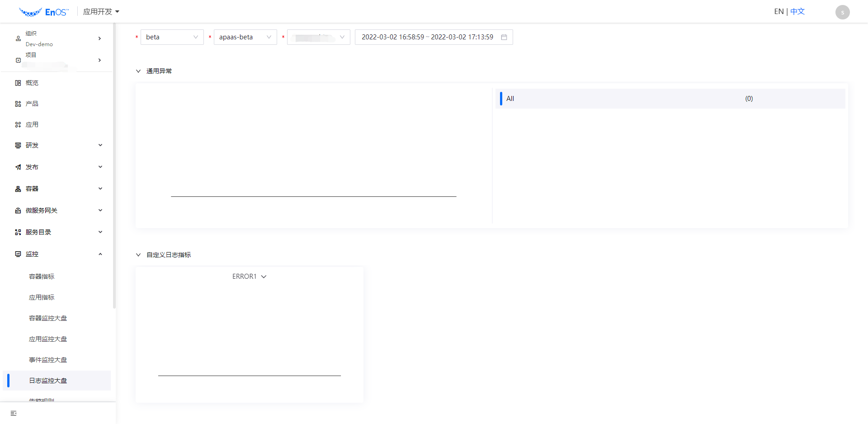Open the date range calendar picker

(x=505, y=37)
